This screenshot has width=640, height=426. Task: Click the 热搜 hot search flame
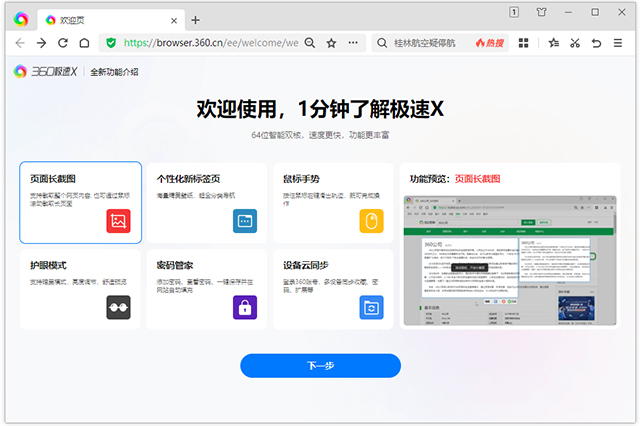click(490, 43)
